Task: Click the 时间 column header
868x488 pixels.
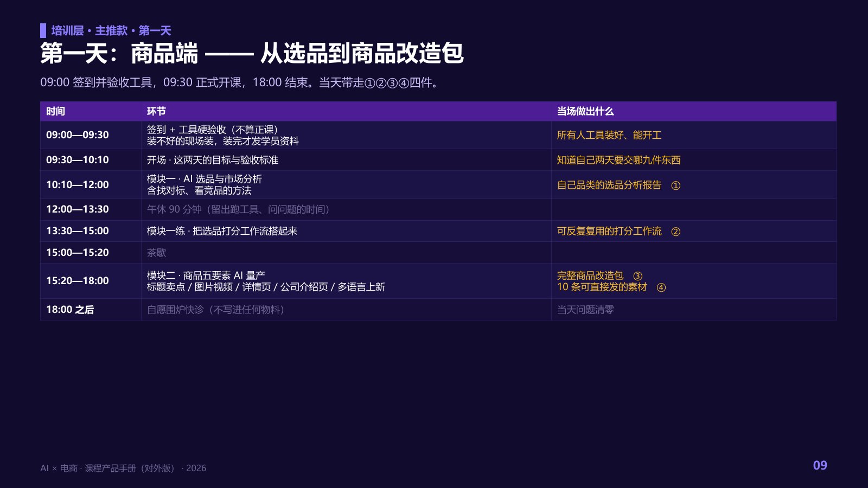Action: pyautogui.click(x=91, y=111)
